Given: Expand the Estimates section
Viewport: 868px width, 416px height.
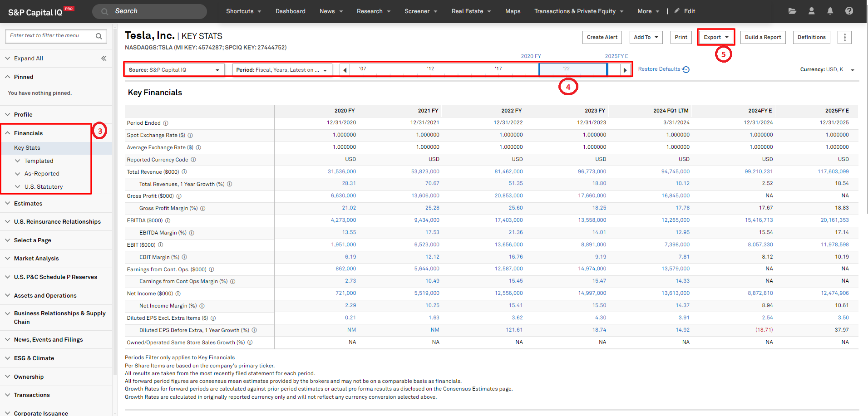Looking at the screenshot, I should pyautogui.click(x=8, y=203).
